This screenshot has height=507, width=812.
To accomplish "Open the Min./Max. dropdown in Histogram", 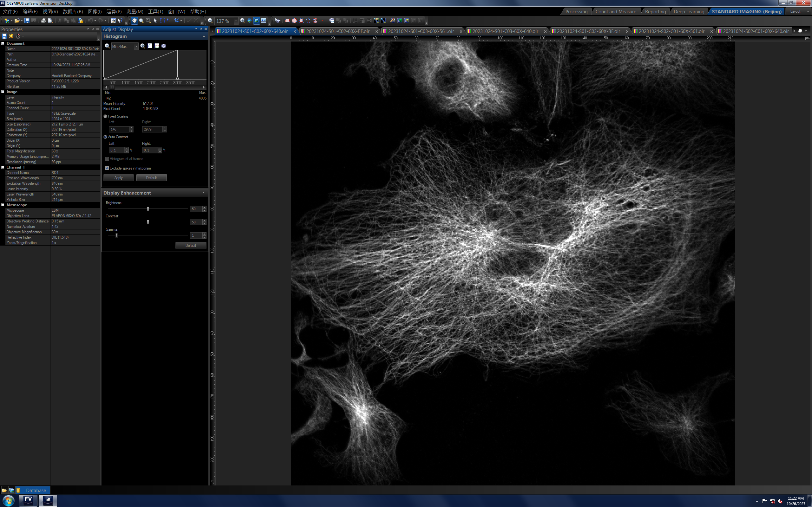I will (136, 46).
